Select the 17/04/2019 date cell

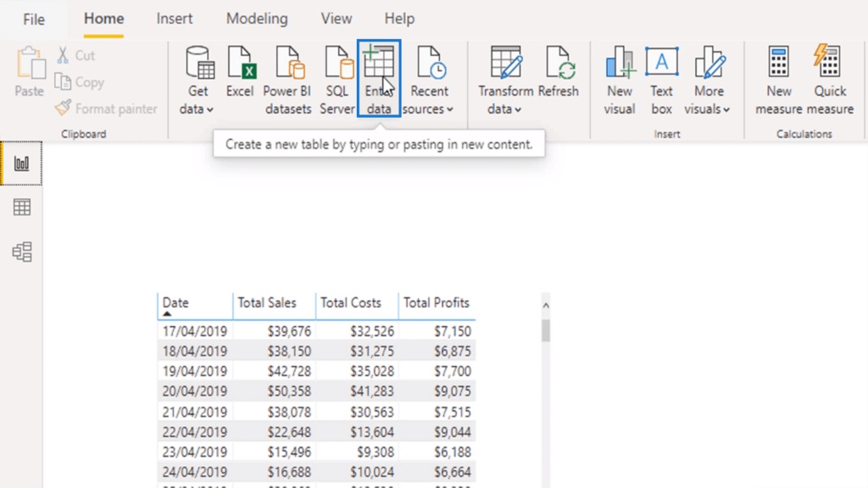coord(195,331)
